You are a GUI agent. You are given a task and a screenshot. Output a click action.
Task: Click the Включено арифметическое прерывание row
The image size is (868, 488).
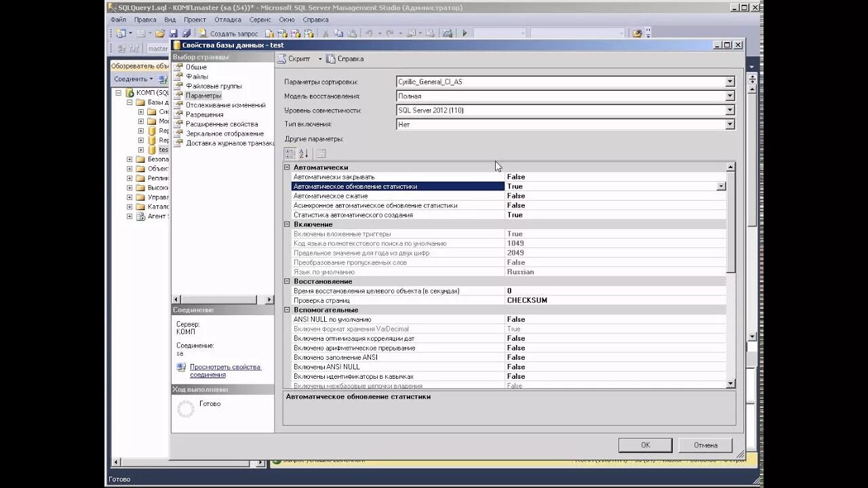click(x=509, y=348)
